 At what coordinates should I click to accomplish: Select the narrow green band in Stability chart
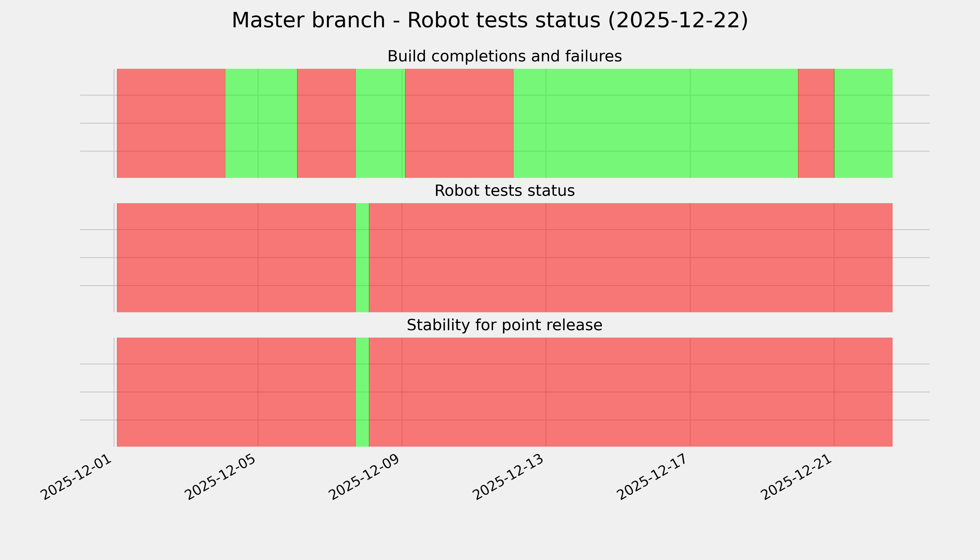pyautogui.click(x=362, y=392)
